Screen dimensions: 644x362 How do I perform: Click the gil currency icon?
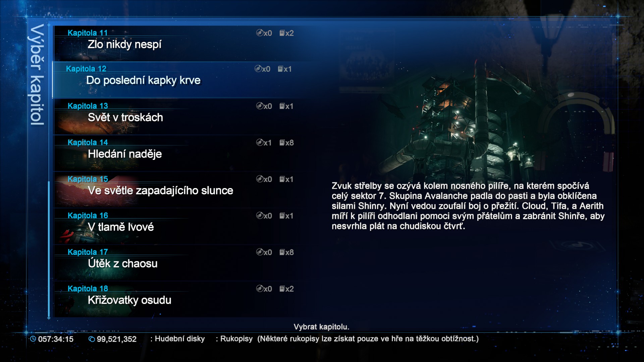coord(92,339)
